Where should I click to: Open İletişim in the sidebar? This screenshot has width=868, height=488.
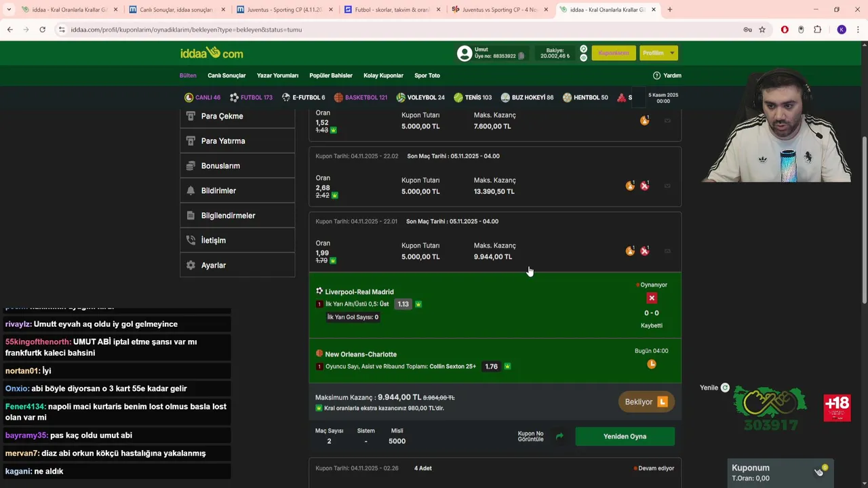(237, 241)
